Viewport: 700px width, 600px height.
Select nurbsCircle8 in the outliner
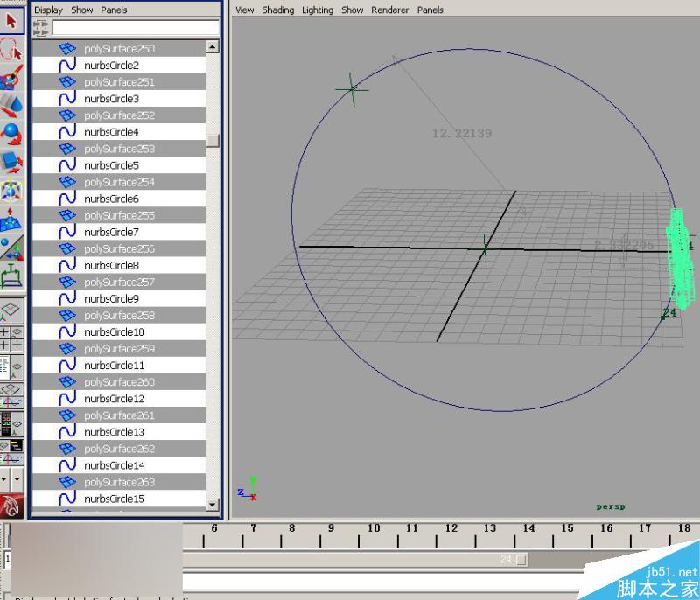(x=119, y=265)
